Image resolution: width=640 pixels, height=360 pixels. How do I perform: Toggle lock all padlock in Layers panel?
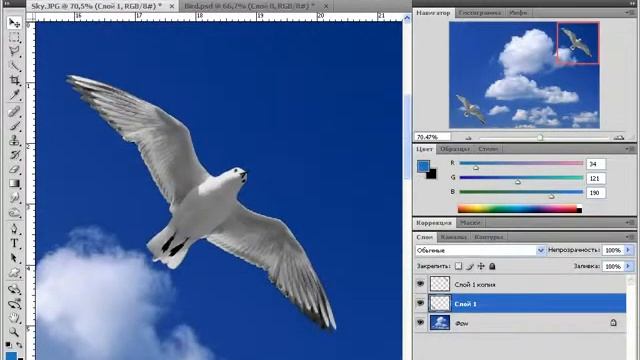point(492,266)
